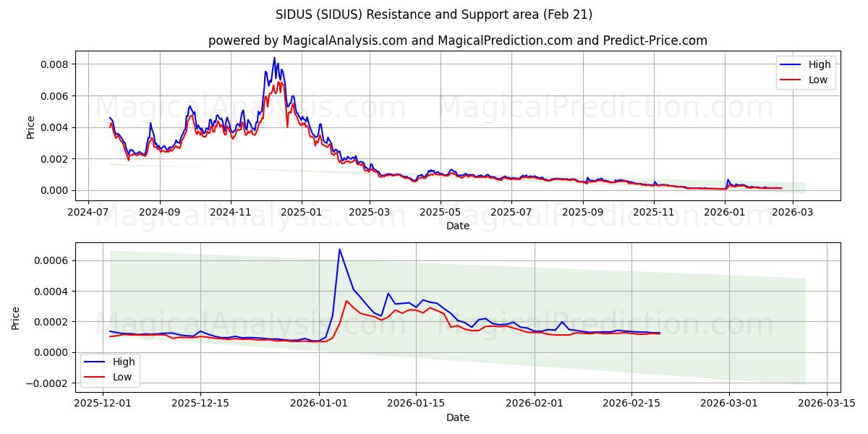Click the '2025-03' date label on the top chart axis
This screenshot has height=434, width=868.
click(370, 212)
